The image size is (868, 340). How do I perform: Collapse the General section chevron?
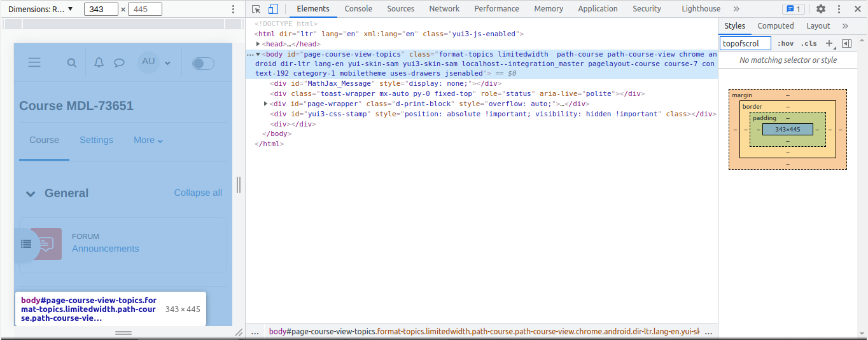31,194
